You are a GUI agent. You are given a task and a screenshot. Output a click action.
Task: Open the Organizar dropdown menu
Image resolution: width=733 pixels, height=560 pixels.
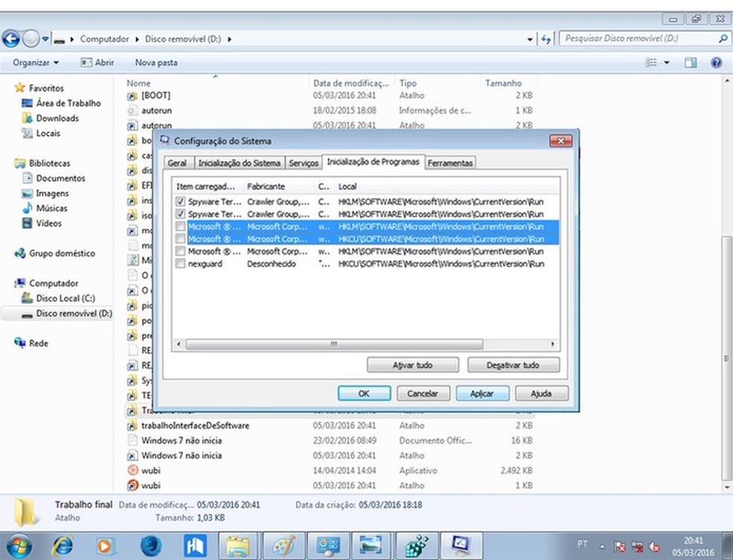(35, 63)
